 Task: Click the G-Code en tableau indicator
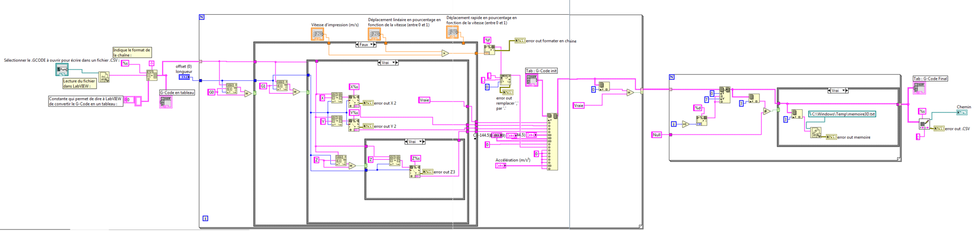tap(165, 102)
